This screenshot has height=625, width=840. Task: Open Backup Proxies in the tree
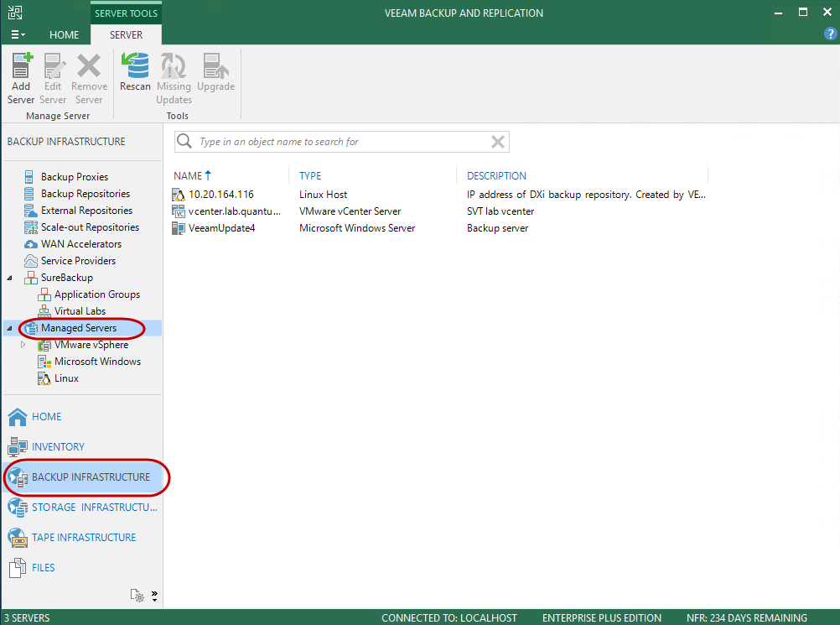point(74,177)
